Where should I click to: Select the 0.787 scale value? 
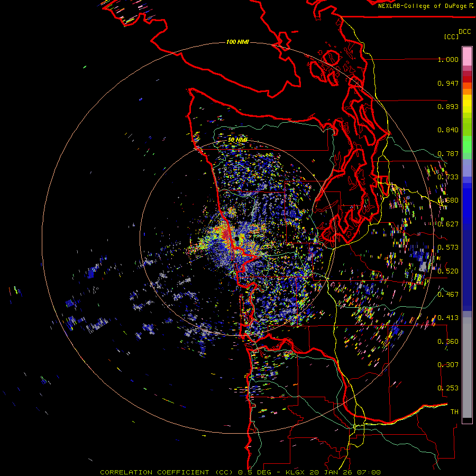448,153
